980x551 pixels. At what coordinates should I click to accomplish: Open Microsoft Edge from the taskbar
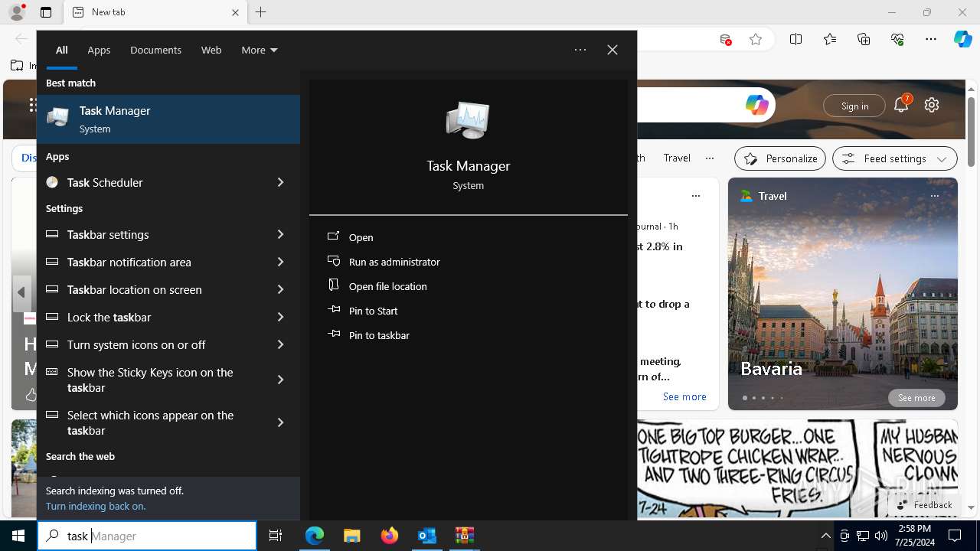pyautogui.click(x=315, y=536)
